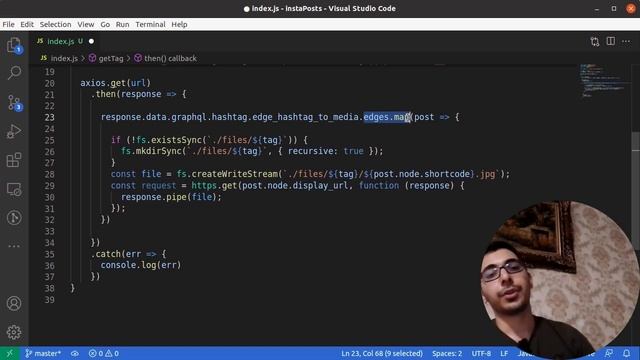Open the View menu
640x360 pixels.
point(86,24)
